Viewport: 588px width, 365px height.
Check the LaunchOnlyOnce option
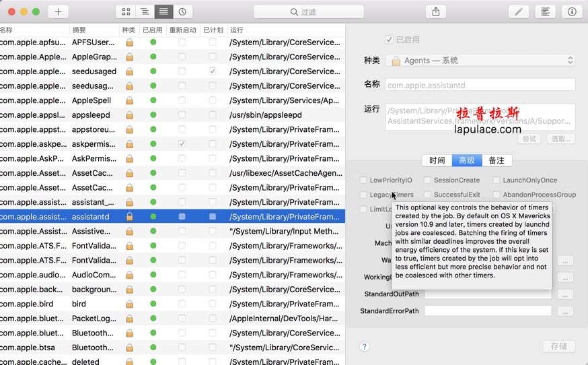pos(497,180)
